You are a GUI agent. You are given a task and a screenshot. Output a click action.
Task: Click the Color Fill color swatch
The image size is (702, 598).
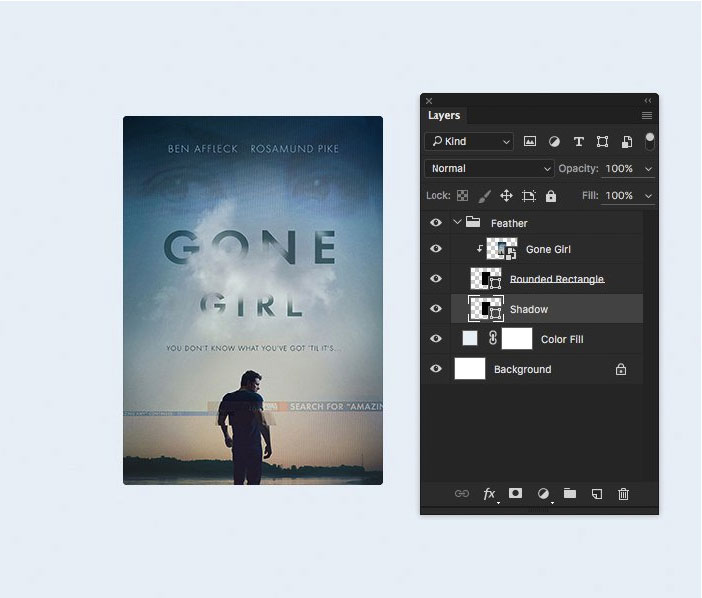coord(470,338)
